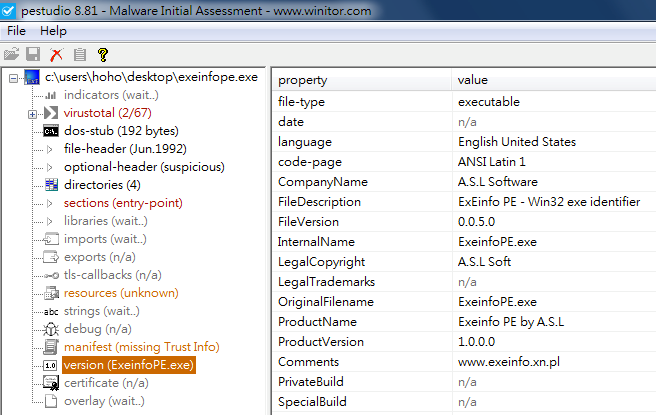Select libraries (wait..) tree item
The height and width of the screenshot is (415, 656).
click(x=105, y=221)
